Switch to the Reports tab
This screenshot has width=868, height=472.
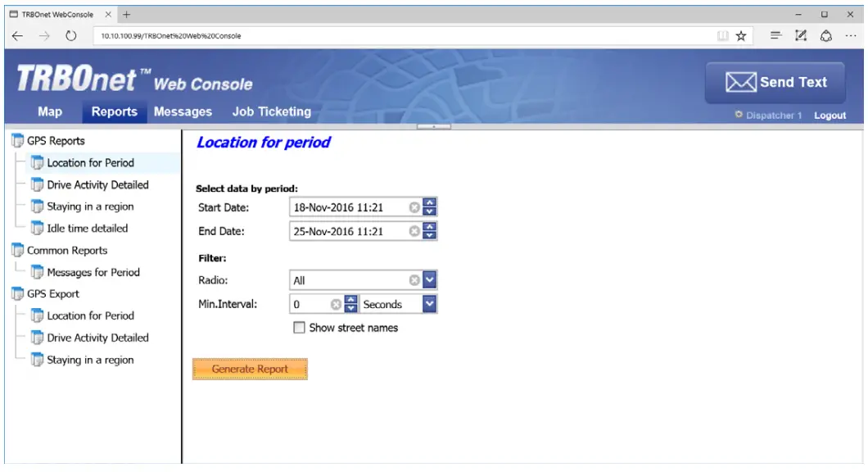114,111
